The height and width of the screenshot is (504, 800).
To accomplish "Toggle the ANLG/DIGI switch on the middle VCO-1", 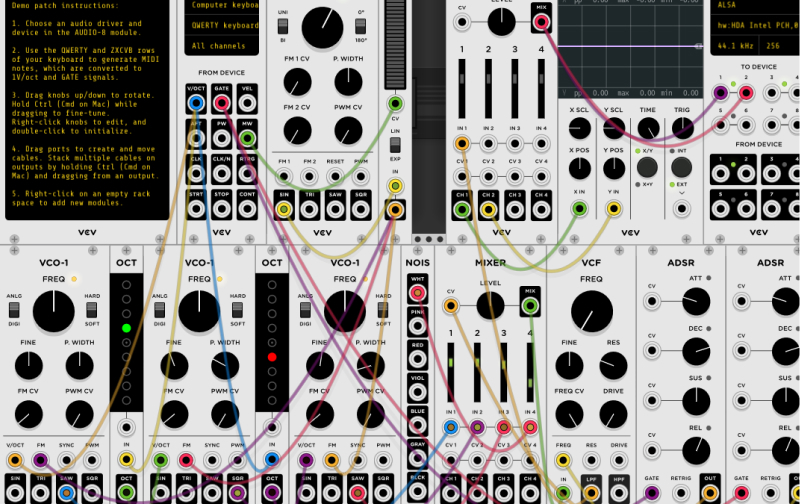I will point(160,310).
